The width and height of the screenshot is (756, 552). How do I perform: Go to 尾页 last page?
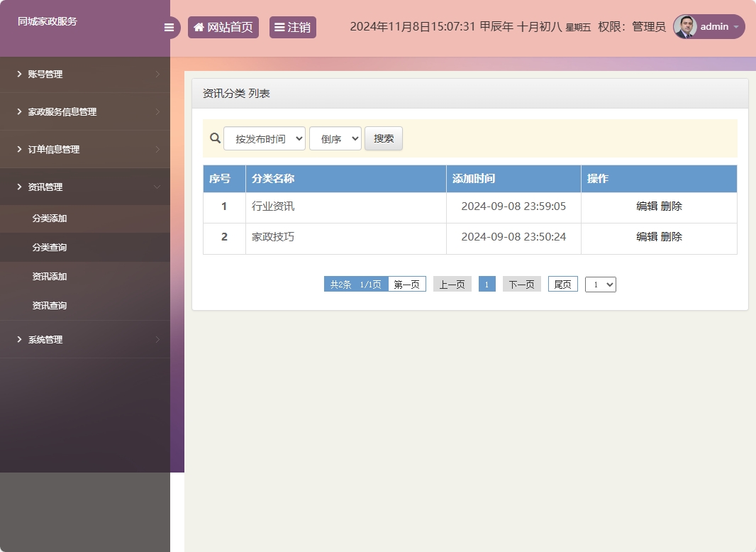(562, 284)
